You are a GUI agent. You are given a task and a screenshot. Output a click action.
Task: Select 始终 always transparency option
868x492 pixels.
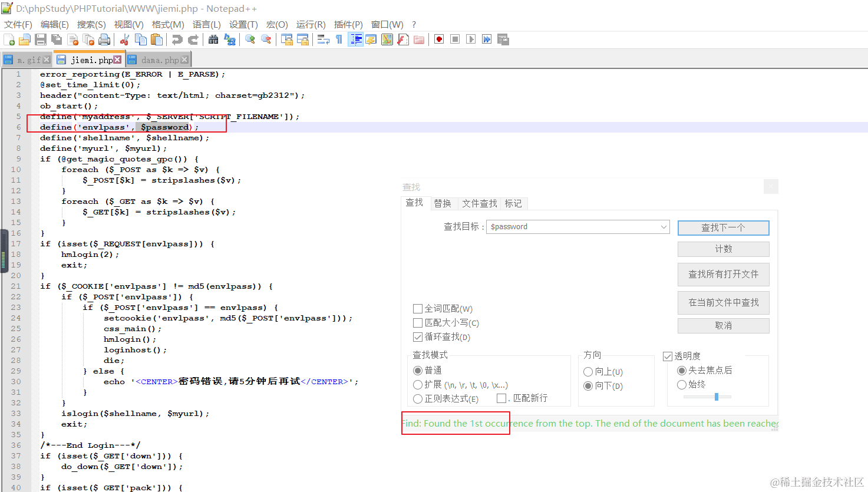[x=682, y=384]
